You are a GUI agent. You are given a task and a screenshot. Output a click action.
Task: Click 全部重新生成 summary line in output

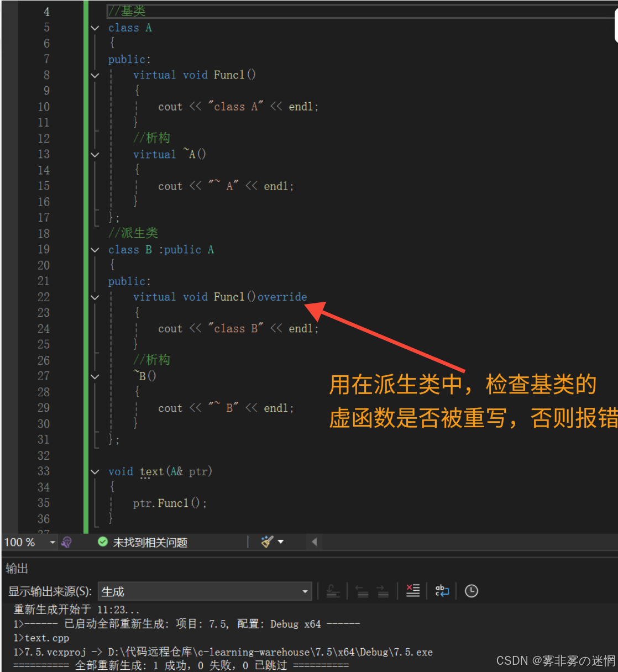tap(181, 665)
